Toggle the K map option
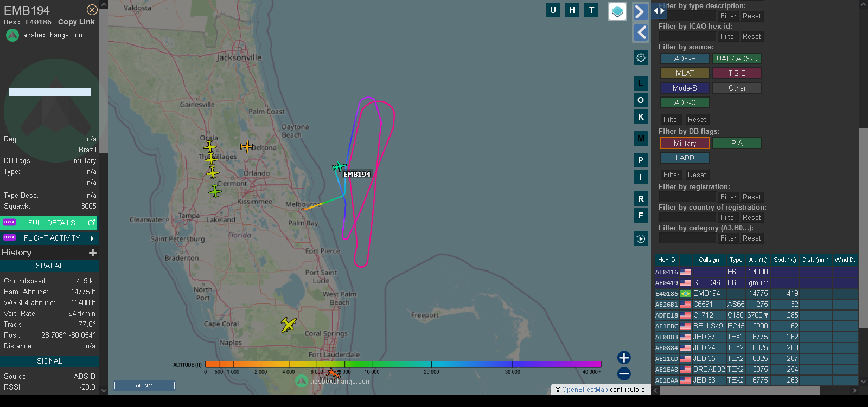This screenshot has width=868, height=407. pyautogui.click(x=641, y=117)
